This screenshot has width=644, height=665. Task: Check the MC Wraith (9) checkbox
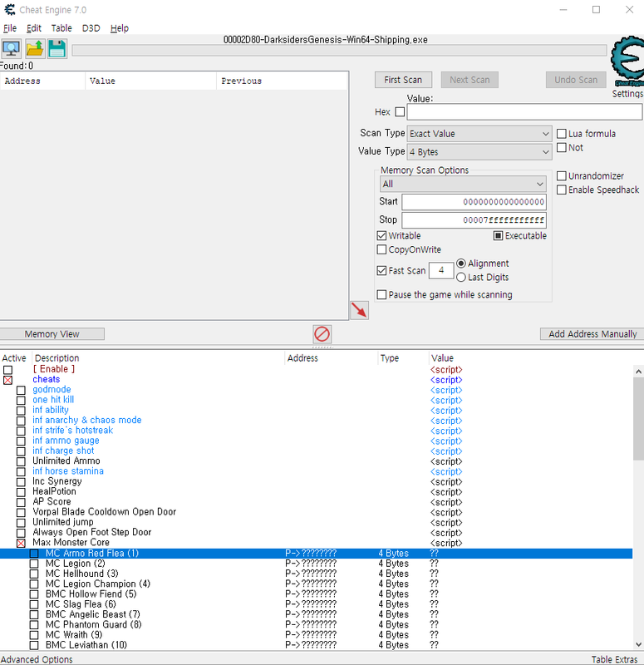(34, 635)
